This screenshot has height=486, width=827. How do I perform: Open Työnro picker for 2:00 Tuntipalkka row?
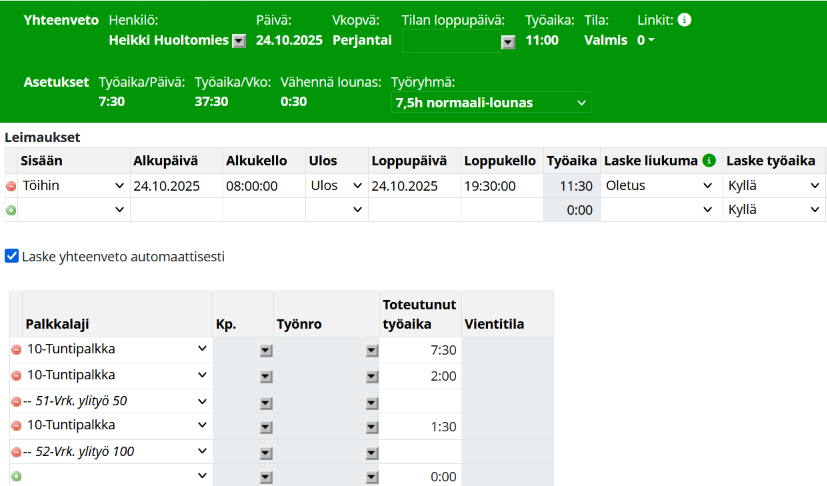click(x=372, y=376)
